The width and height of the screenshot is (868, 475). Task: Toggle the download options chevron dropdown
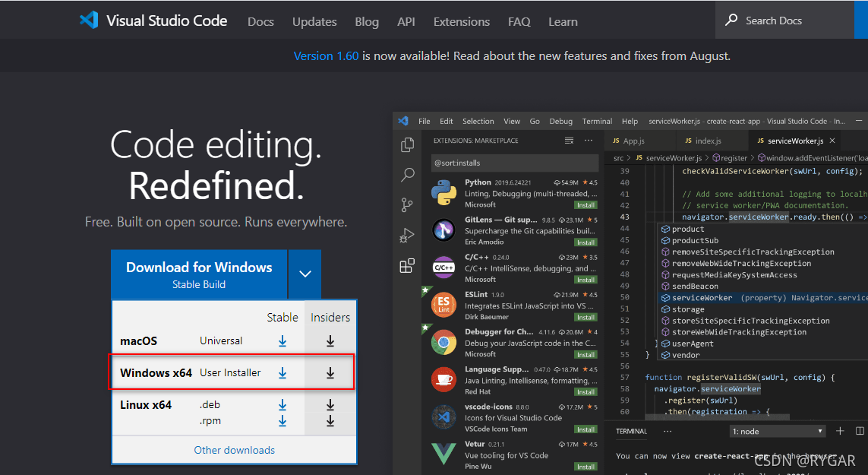click(305, 274)
